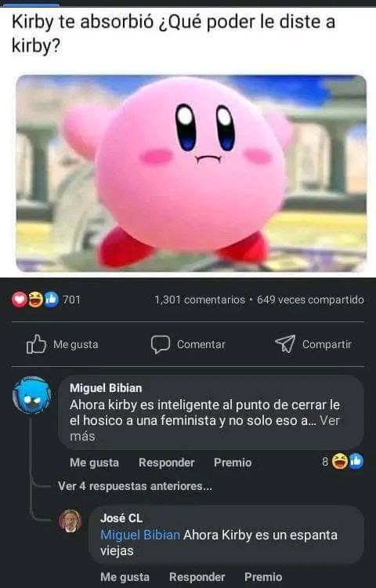The height and width of the screenshot is (588, 376).
Task: Open the 649 veces compartido count
Action: 310,300
